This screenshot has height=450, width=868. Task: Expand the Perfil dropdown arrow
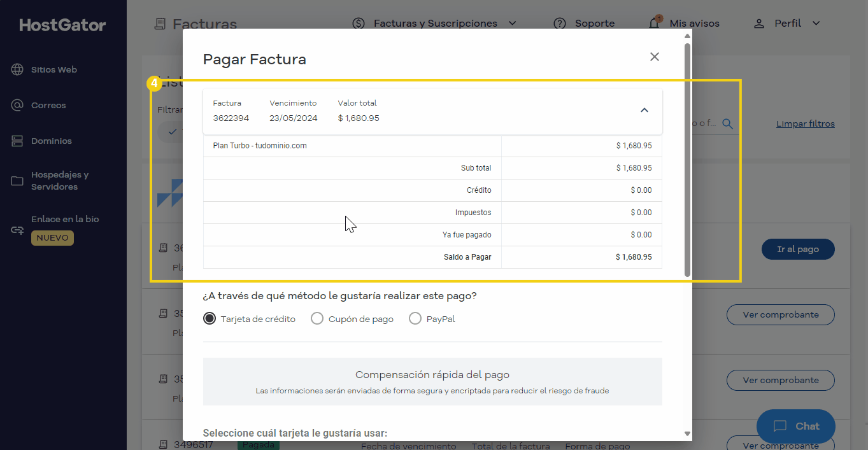click(x=816, y=24)
